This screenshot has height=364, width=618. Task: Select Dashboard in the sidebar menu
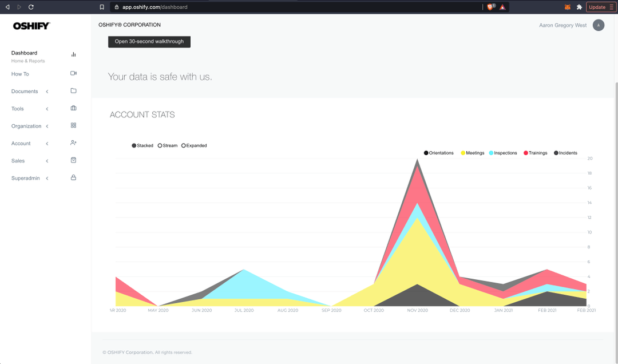click(x=24, y=53)
